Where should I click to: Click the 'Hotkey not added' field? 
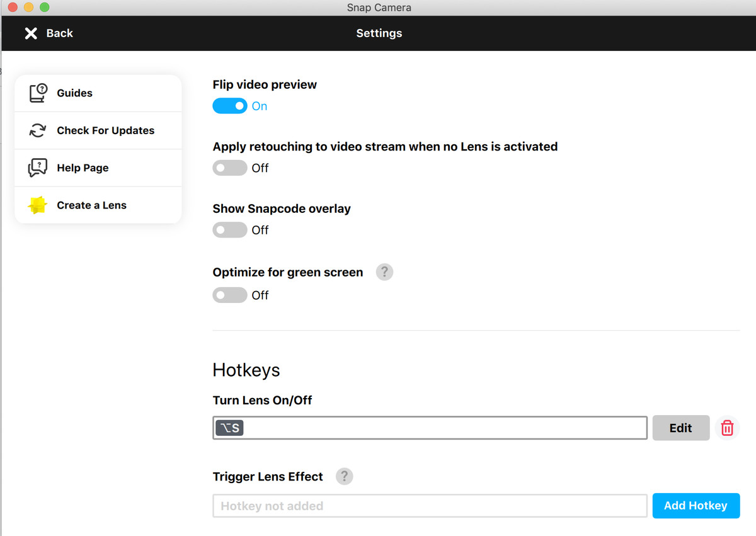(430, 506)
